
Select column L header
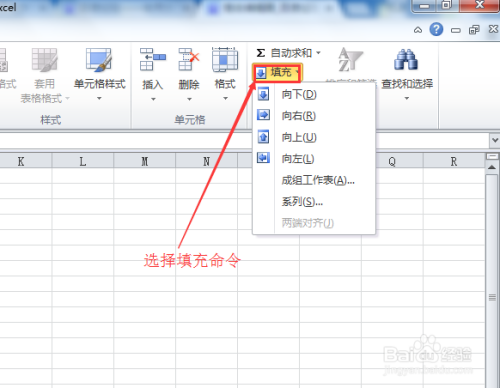point(83,161)
